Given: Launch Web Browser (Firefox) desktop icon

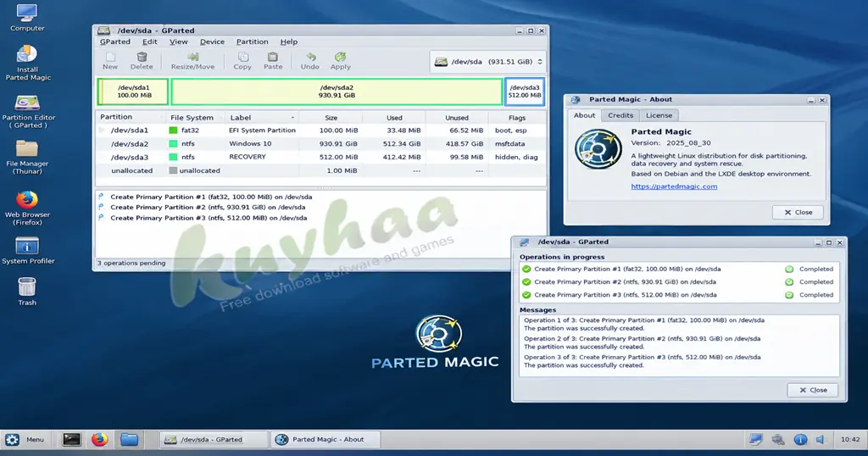Looking at the screenshot, I should point(27,208).
